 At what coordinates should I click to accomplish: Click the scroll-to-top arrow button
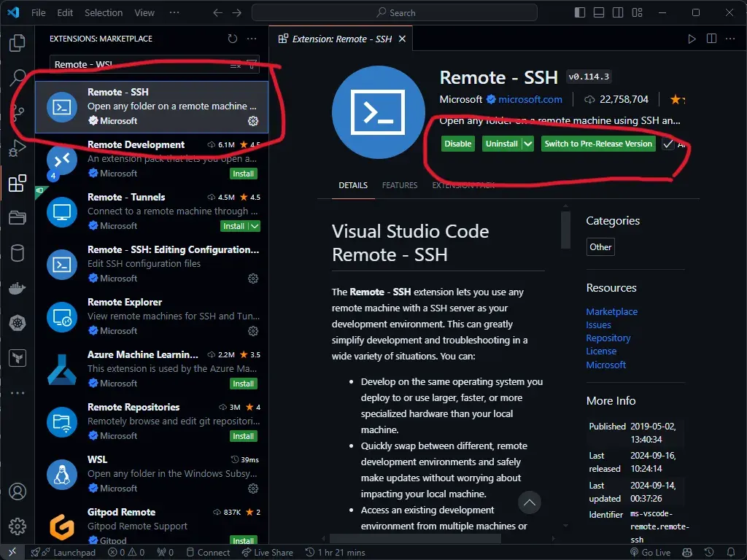[530, 502]
